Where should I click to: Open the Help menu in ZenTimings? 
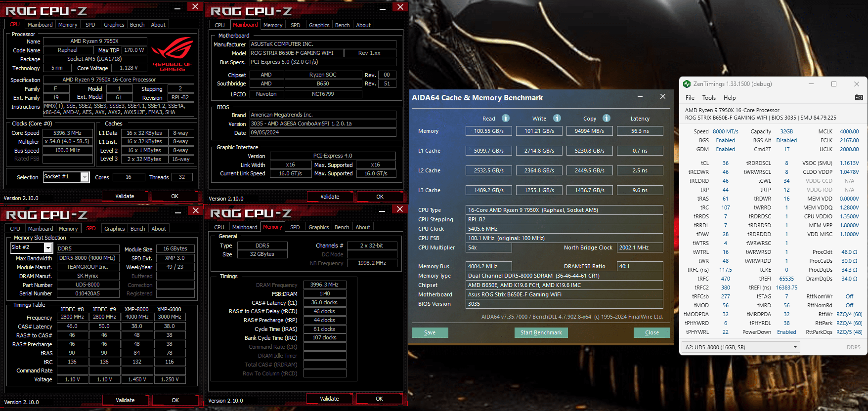tap(730, 98)
